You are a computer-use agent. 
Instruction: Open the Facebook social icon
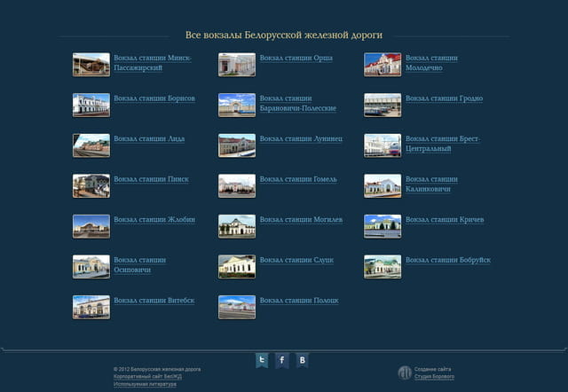point(282,360)
